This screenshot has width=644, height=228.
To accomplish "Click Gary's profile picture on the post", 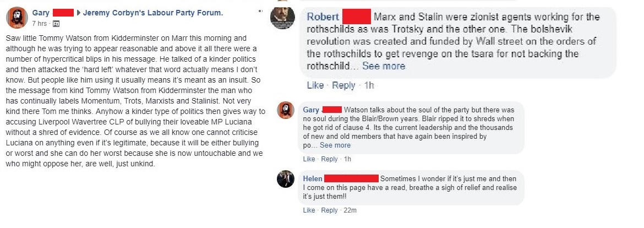I will 17,19.
